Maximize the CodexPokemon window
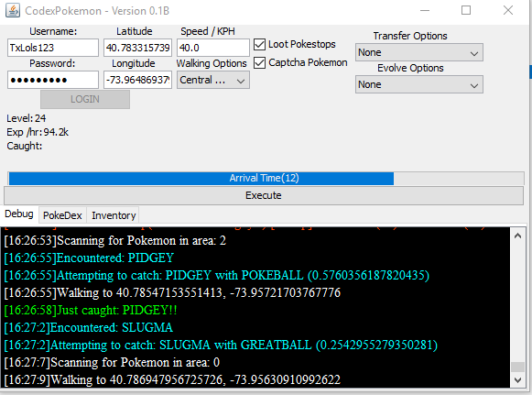 point(466,10)
